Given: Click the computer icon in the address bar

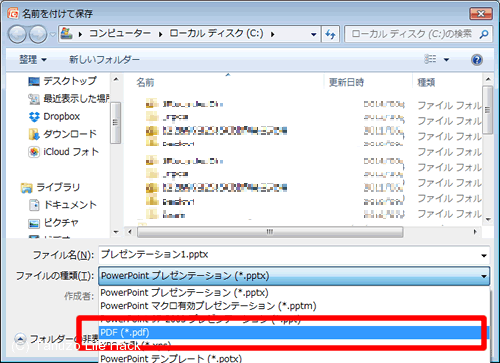Looking at the screenshot, I should [67, 33].
